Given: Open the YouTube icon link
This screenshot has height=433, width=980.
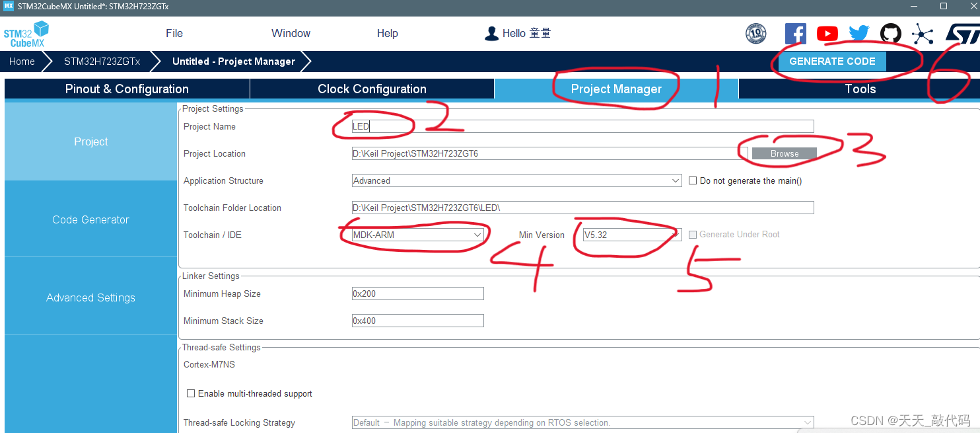Looking at the screenshot, I should click(827, 34).
